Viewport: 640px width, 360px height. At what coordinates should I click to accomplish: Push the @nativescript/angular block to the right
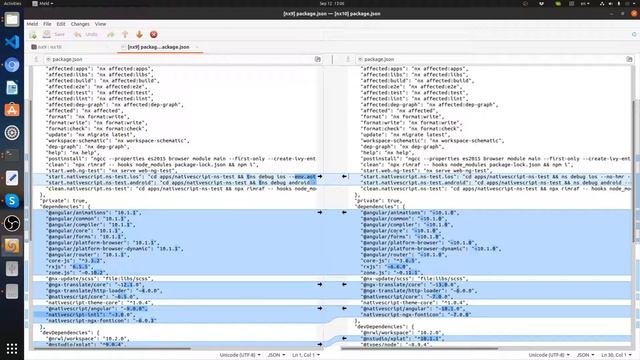pyautogui.click(x=320, y=308)
